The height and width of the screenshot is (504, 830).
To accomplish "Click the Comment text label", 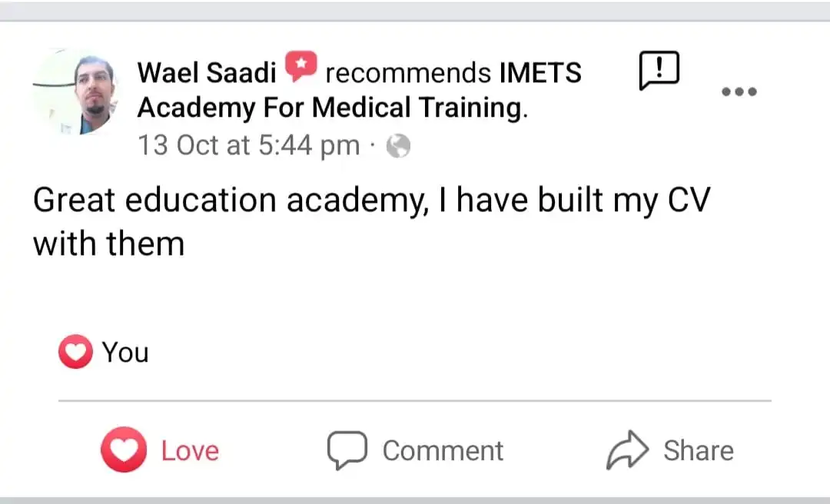I will pos(443,451).
